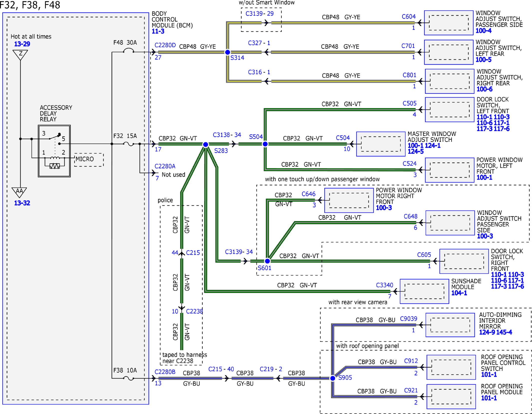Select the S283 splice junction dot
This screenshot has width=532, height=414.
point(206,144)
